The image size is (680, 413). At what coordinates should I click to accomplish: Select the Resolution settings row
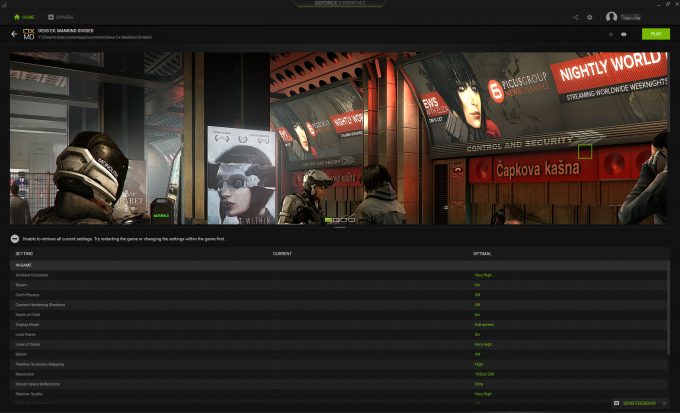(x=340, y=374)
